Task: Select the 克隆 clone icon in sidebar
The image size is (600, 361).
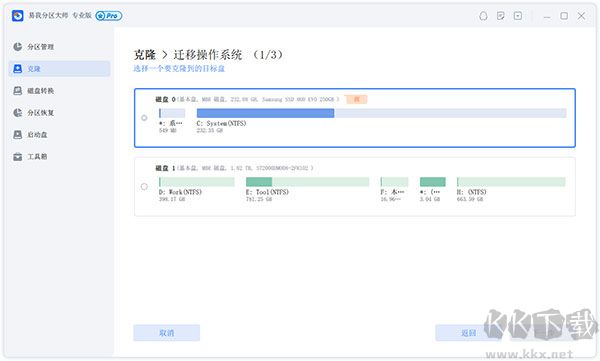Action: 18,69
